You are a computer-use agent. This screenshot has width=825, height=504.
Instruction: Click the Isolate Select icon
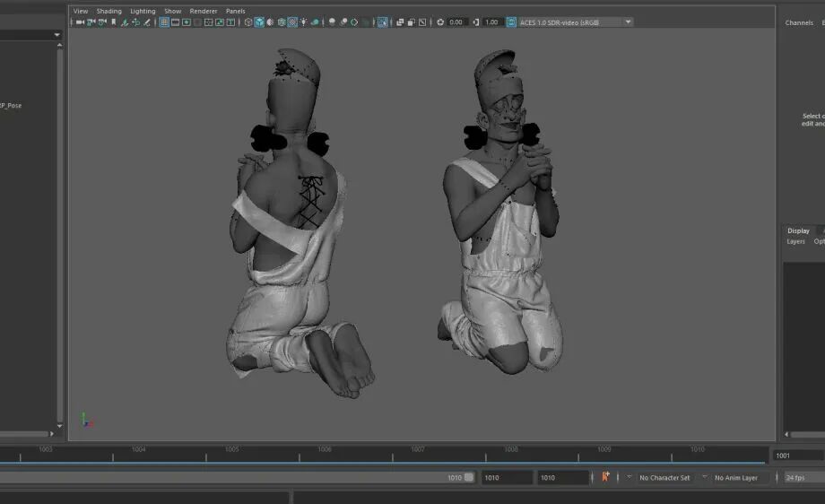pos(383,22)
